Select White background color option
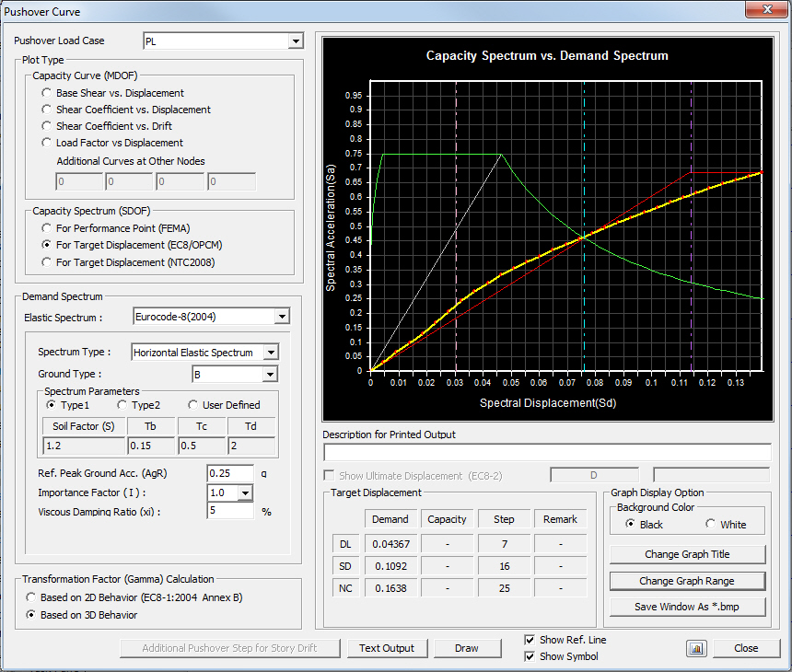Image resolution: width=792 pixels, height=672 pixels. click(x=710, y=524)
